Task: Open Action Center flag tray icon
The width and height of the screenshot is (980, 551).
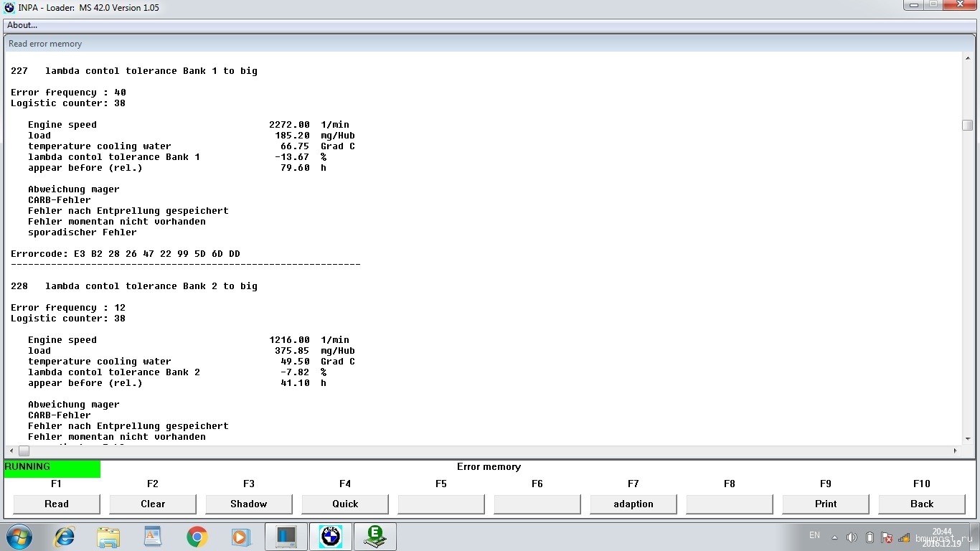Action: click(887, 537)
